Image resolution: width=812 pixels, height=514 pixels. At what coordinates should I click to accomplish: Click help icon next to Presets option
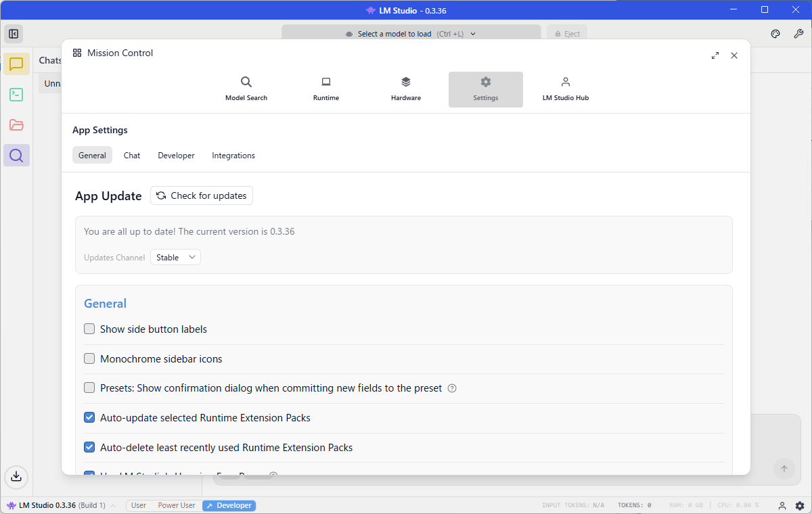(x=452, y=388)
